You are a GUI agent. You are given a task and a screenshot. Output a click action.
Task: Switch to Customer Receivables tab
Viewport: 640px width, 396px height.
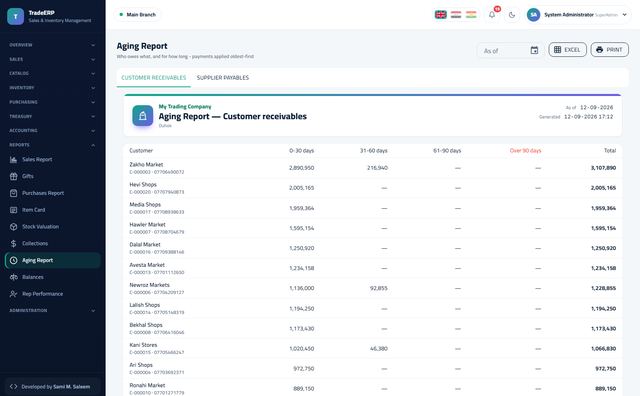click(153, 78)
